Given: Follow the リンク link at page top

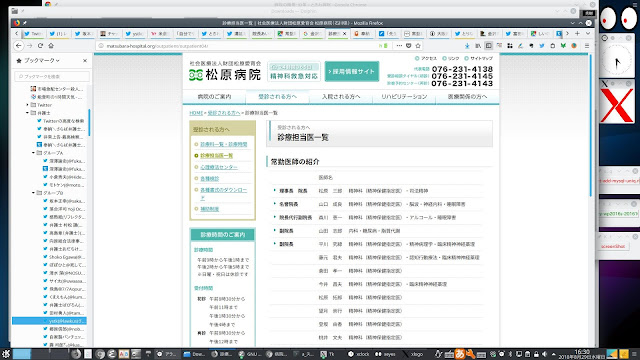Looking at the screenshot, I should coord(451,58).
